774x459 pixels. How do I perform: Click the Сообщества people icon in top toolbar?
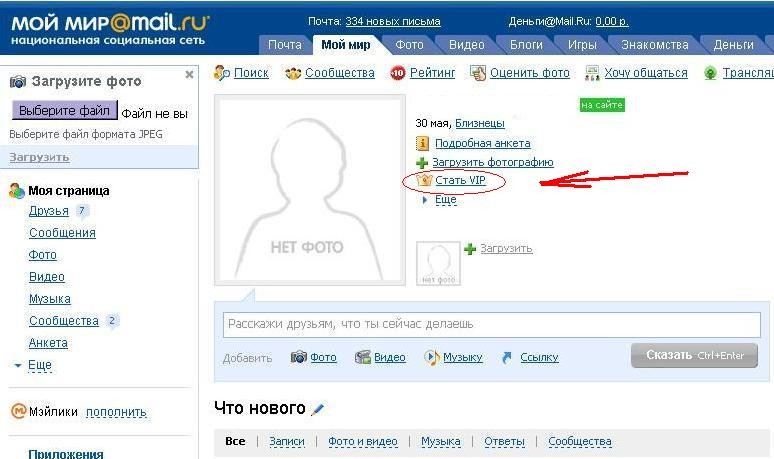pyautogui.click(x=293, y=73)
